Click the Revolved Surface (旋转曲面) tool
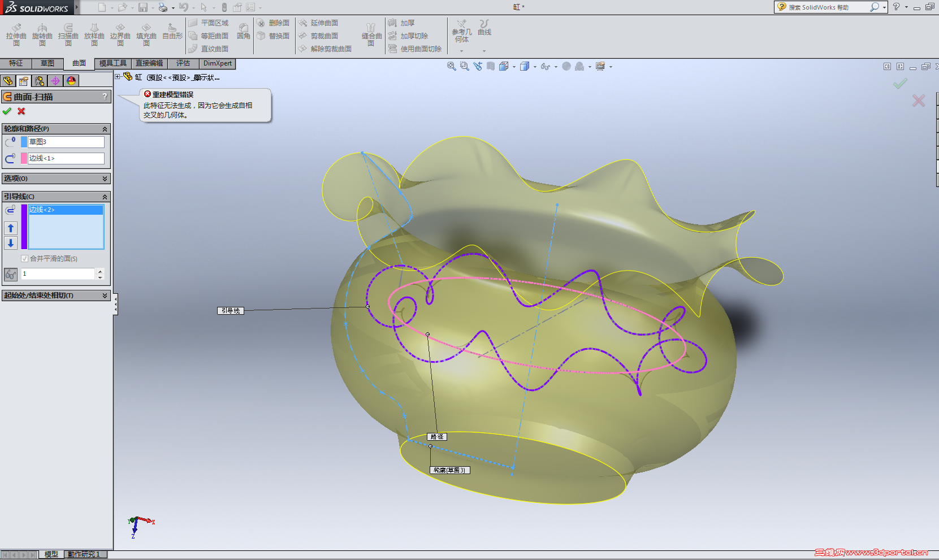 click(42, 35)
